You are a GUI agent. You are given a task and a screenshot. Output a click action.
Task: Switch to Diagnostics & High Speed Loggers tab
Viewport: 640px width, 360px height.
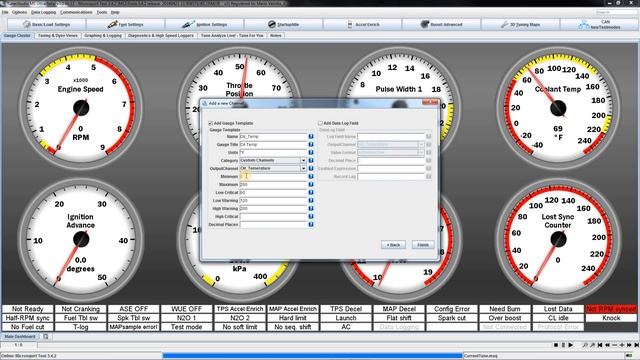pos(161,36)
